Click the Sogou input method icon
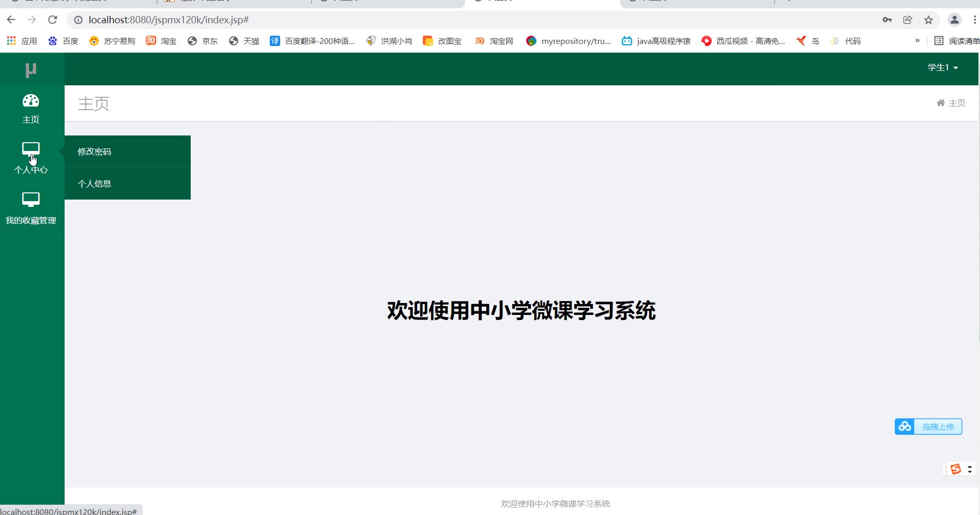Viewport: 980px width, 515px height. [x=956, y=469]
